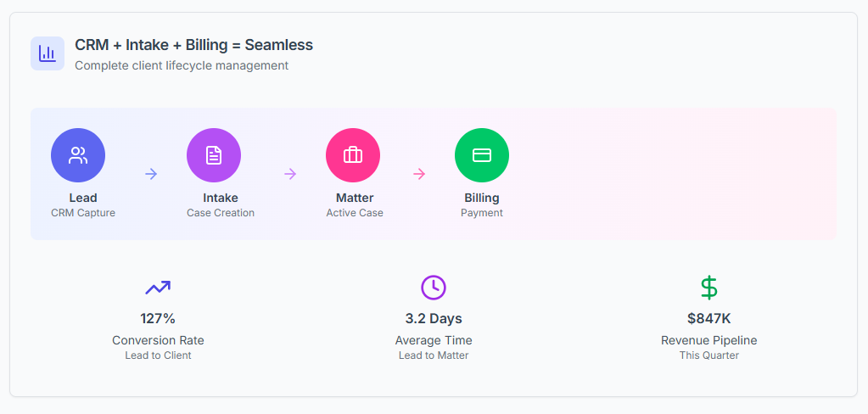The width and height of the screenshot is (868, 414).
Task: Click the $847K revenue pipeline figure
Action: [x=708, y=319]
